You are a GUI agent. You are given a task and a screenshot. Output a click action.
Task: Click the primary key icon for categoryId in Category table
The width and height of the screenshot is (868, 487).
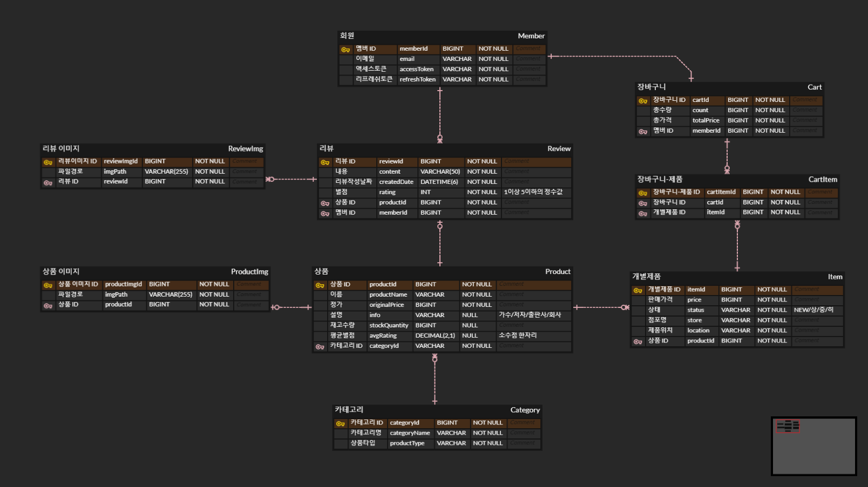341,423
